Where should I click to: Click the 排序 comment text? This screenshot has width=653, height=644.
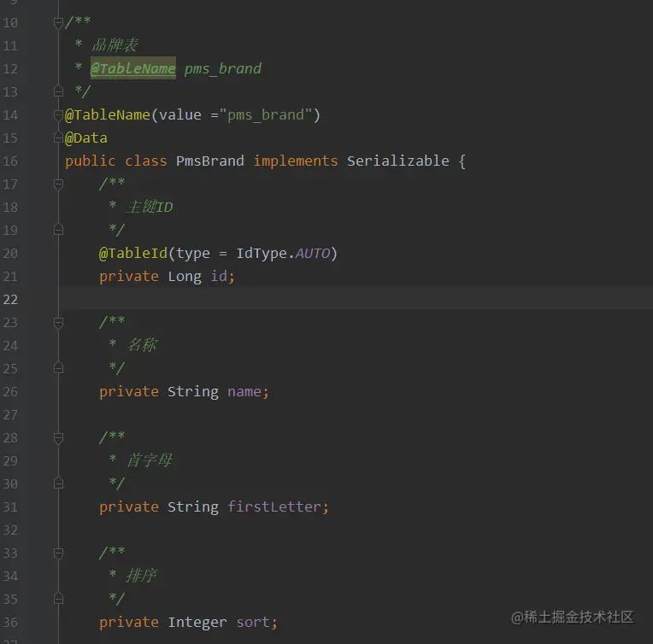tap(142, 576)
